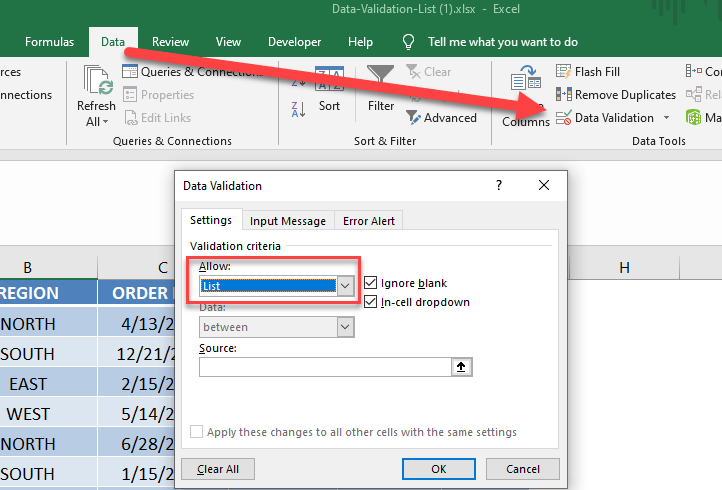The image size is (722, 490).
Task: Click Tell me what you want to do
Action: 503,42
